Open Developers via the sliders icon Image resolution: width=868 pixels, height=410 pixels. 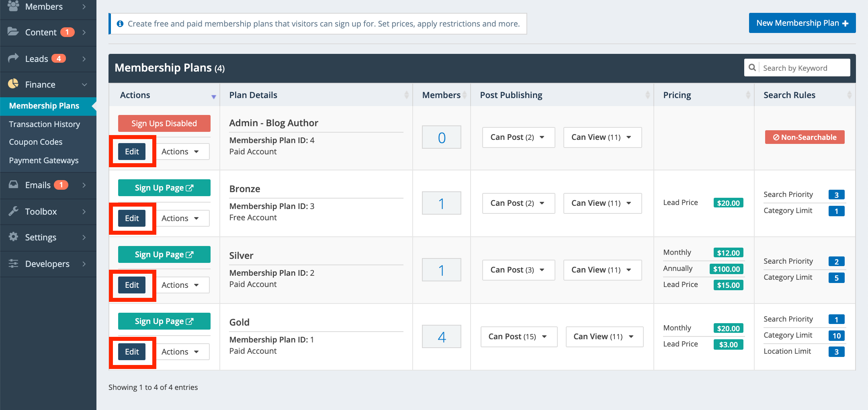12,264
